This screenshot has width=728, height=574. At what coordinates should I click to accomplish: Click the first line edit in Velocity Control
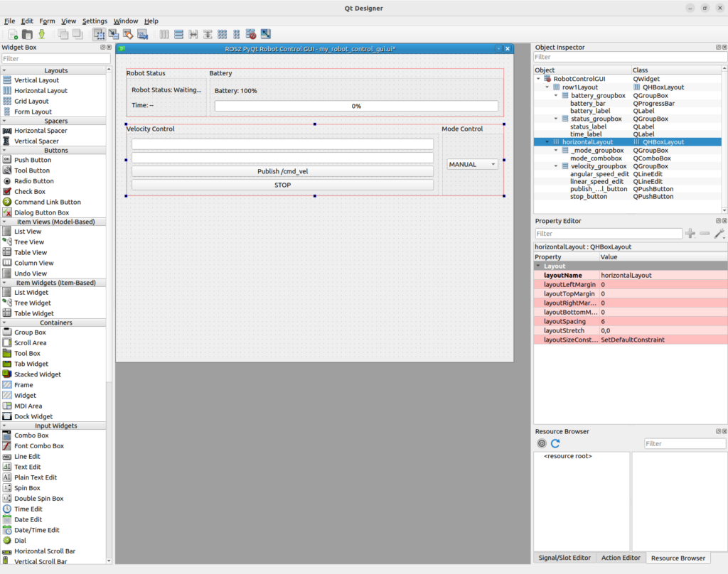point(283,144)
